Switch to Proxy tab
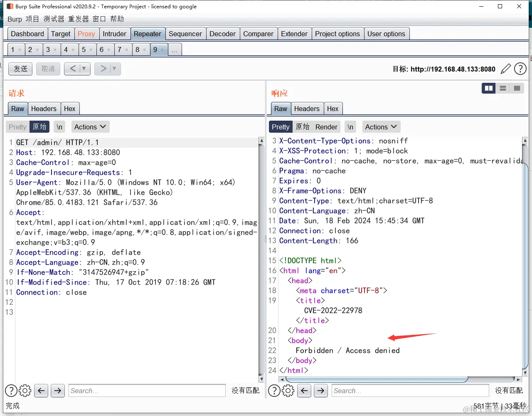 pyautogui.click(x=86, y=34)
